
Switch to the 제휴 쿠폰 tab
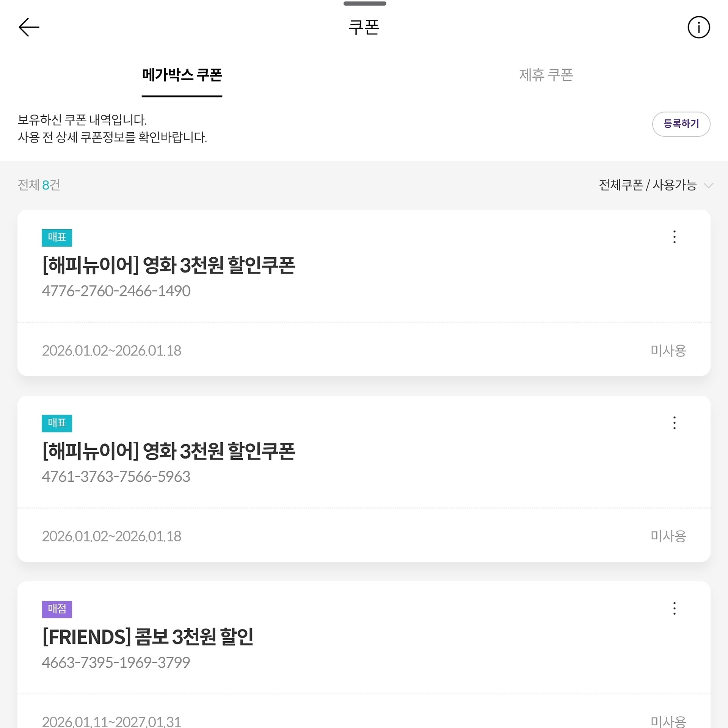tap(546, 75)
